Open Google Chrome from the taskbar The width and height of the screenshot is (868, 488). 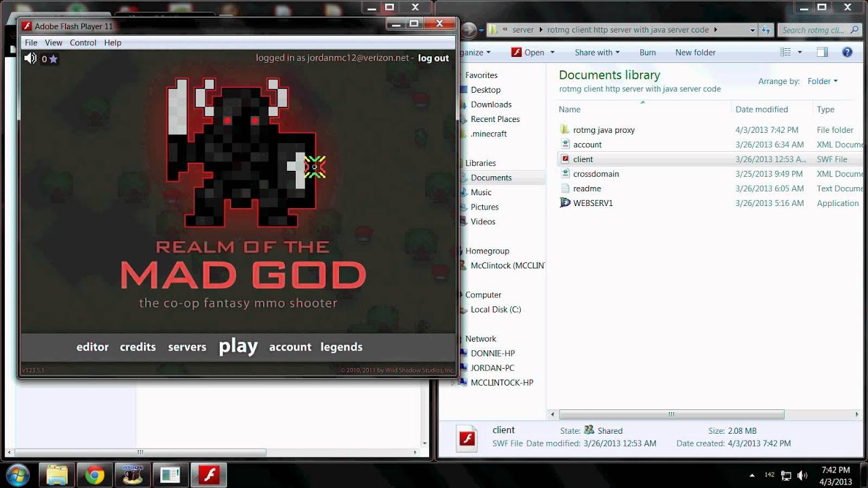pyautogui.click(x=95, y=475)
